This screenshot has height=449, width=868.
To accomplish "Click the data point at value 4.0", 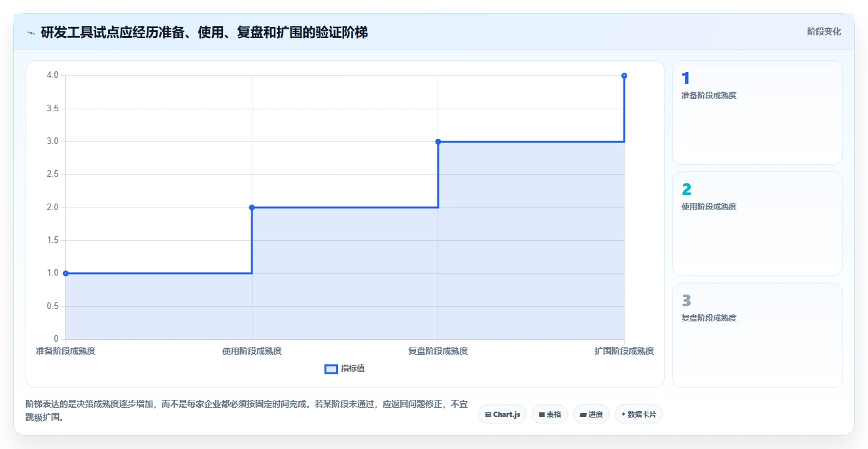I will click(624, 76).
